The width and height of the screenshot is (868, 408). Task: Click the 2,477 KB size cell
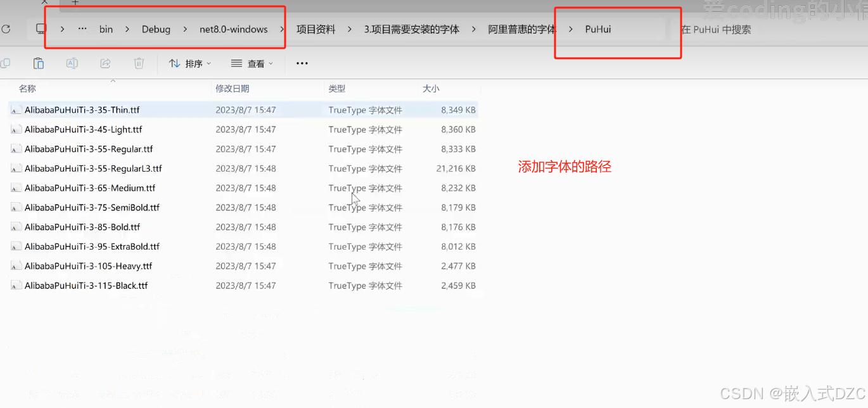[x=459, y=266]
